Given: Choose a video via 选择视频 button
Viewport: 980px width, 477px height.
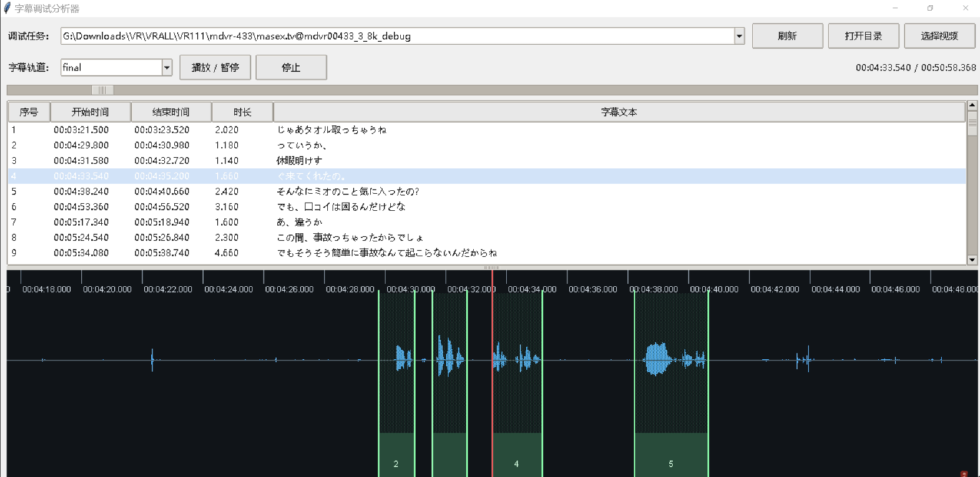Looking at the screenshot, I should (x=939, y=36).
